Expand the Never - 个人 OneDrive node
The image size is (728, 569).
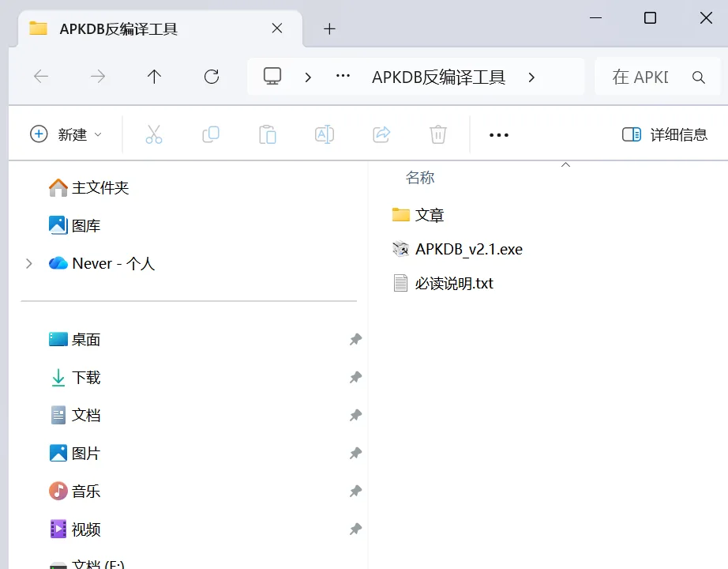28,264
